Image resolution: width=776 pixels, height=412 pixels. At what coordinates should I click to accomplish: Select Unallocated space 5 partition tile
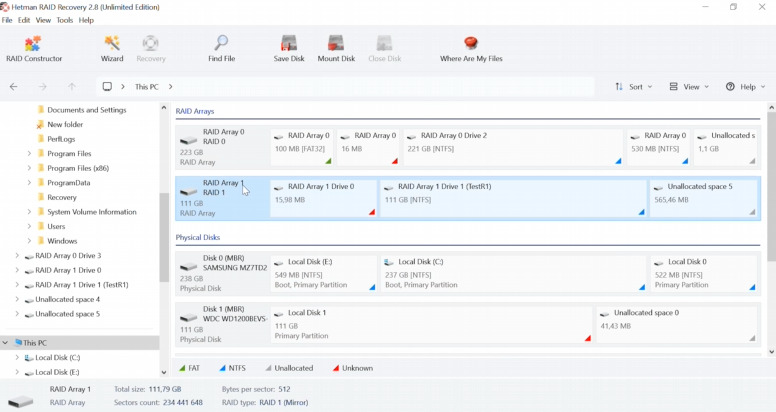click(x=704, y=198)
